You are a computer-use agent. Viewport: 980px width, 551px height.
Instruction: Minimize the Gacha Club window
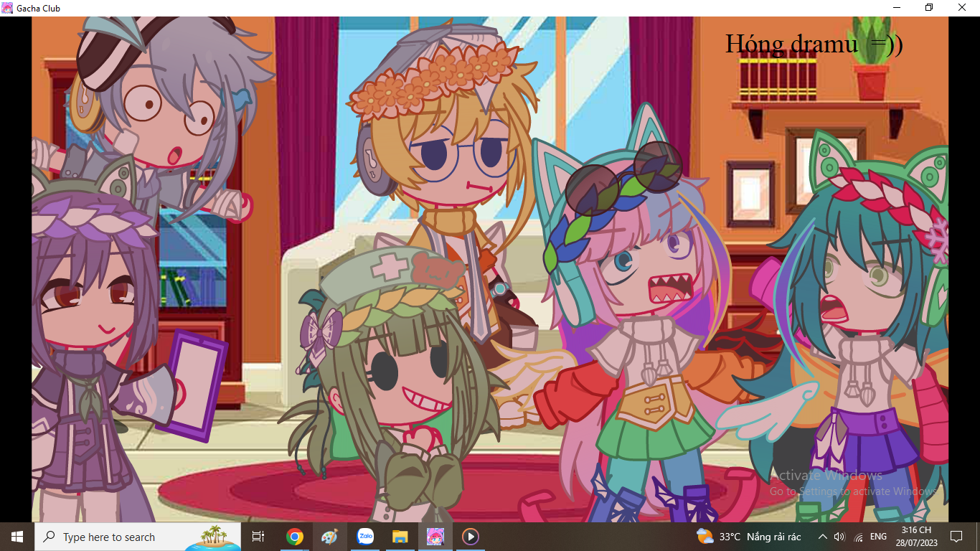[x=897, y=8]
